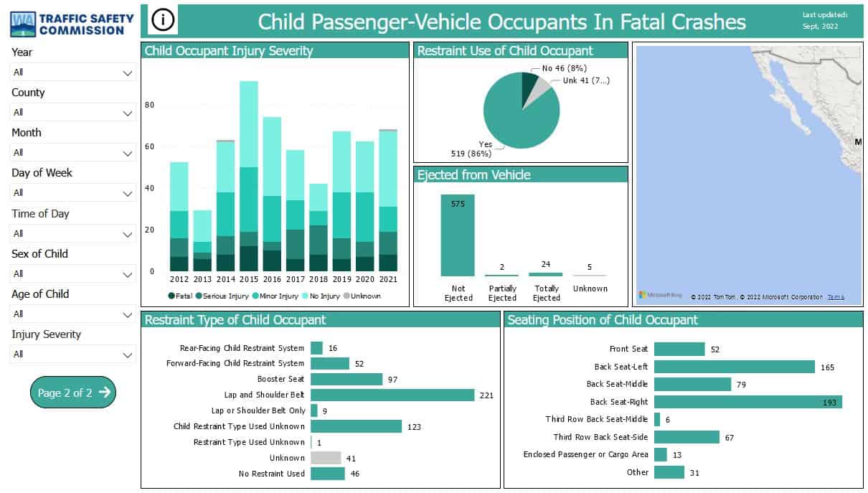Screen dimensions: 868x493
Task: Expand the County selection dropdown
Action: [72, 112]
